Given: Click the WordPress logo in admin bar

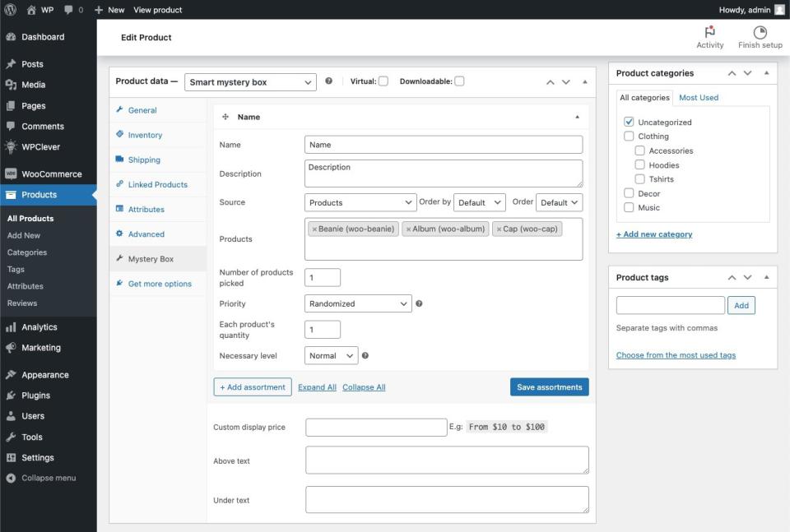Looking at the screenshot, I should [11, 10].
